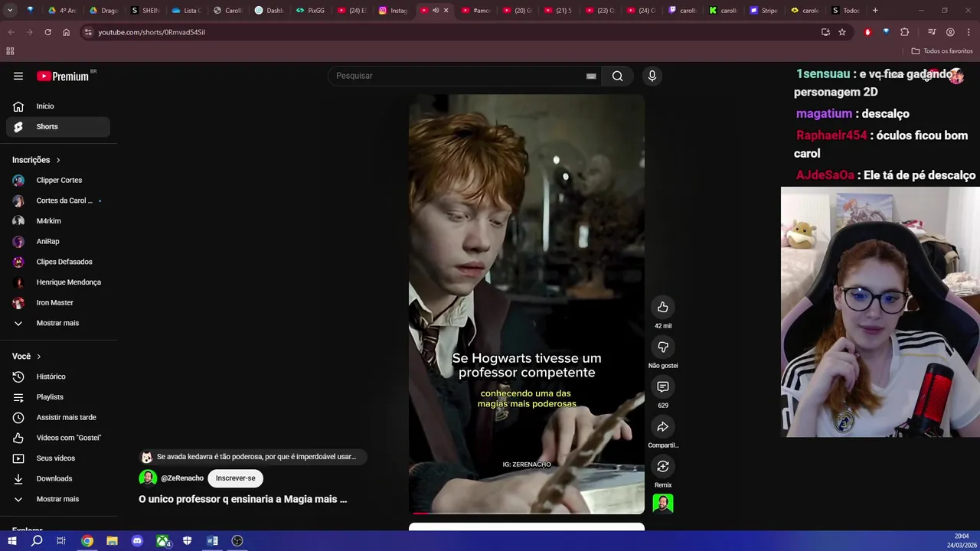
Task: Open the comments showing 629
Action: [x=663, y=386]
